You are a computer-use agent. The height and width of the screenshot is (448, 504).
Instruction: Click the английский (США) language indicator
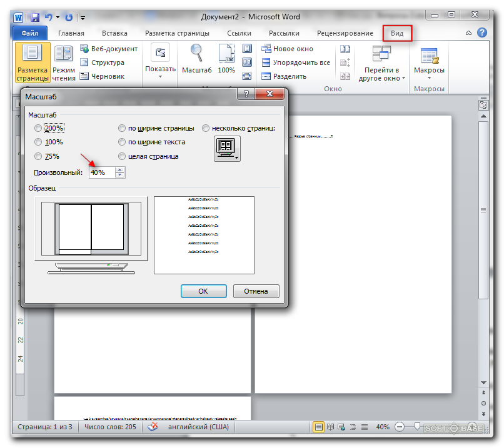click(x=198, y=427)
